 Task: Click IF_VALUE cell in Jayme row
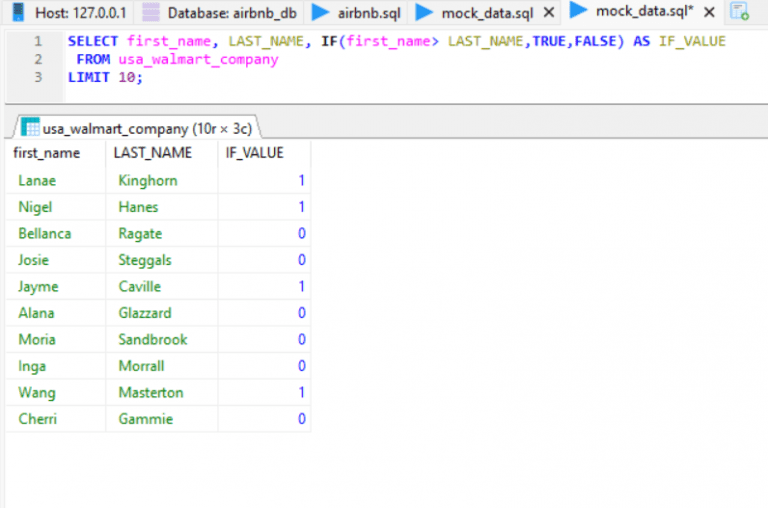tap(264, 286)
